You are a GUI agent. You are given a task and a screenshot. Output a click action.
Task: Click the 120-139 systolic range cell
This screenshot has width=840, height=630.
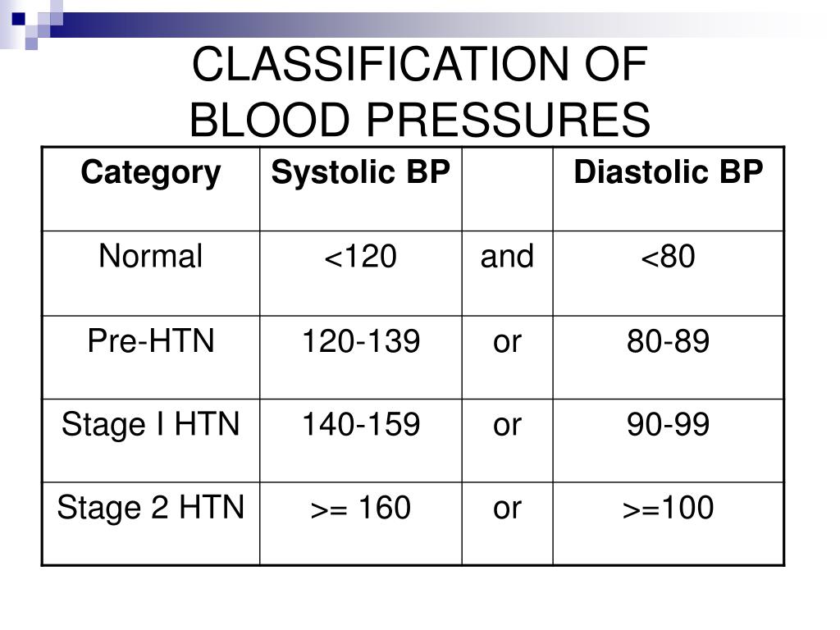(x=361, y=358)
